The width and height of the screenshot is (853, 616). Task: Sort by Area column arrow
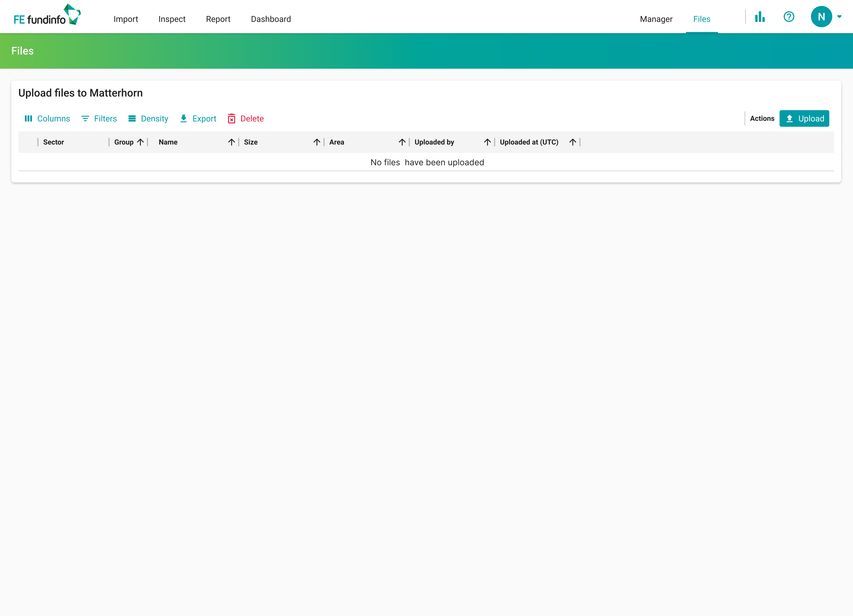click(402, 142)
